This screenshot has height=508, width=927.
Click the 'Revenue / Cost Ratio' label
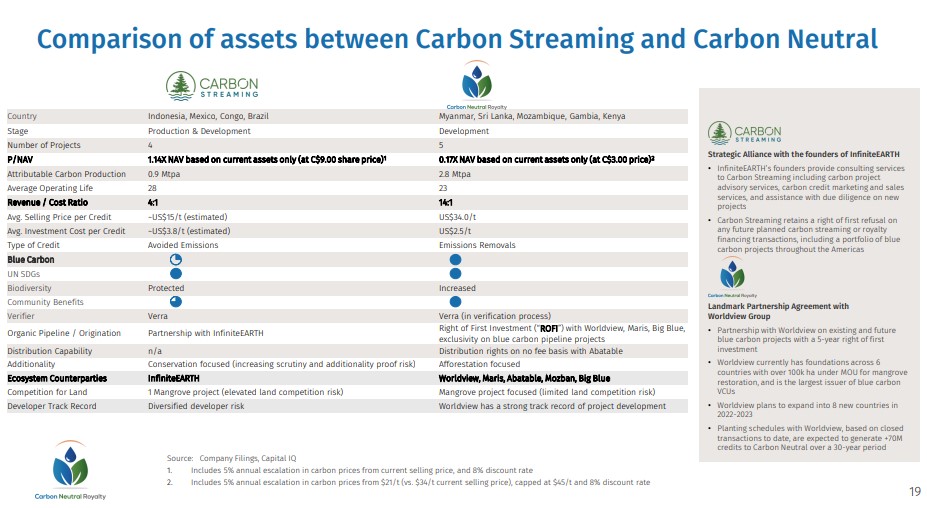[x=47, y=203]
